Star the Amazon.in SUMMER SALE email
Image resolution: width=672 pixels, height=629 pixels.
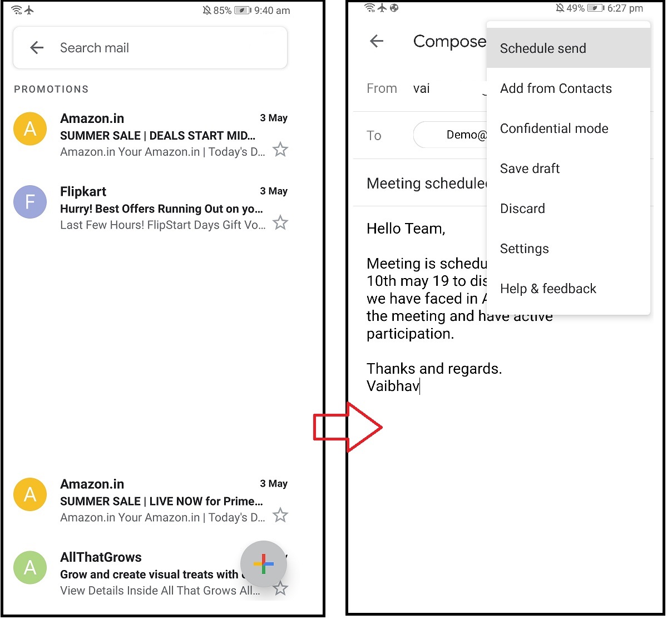(x=280, y=150)
